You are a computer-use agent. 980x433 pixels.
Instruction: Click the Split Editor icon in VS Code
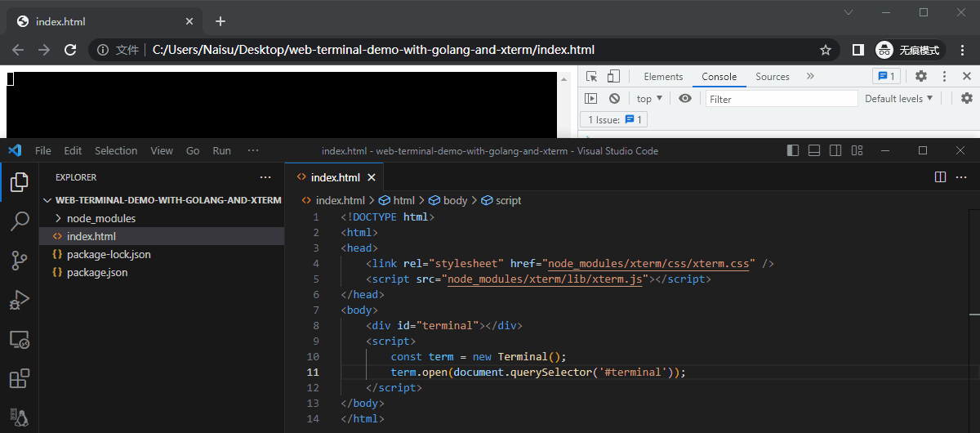[x=940, y=177]
